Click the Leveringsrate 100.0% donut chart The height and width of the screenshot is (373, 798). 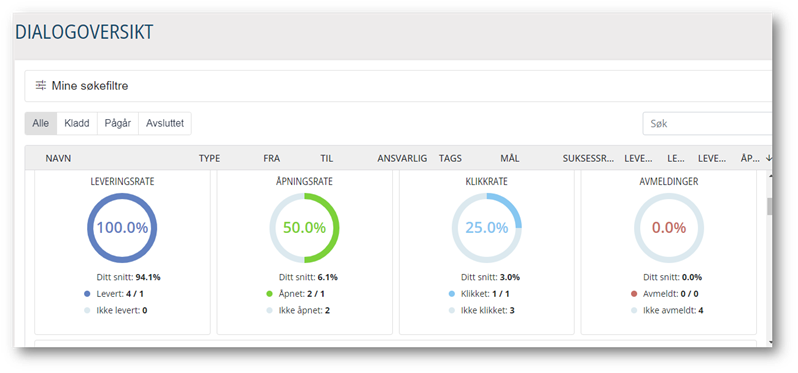pyautogui.click(x=122, y=227)
